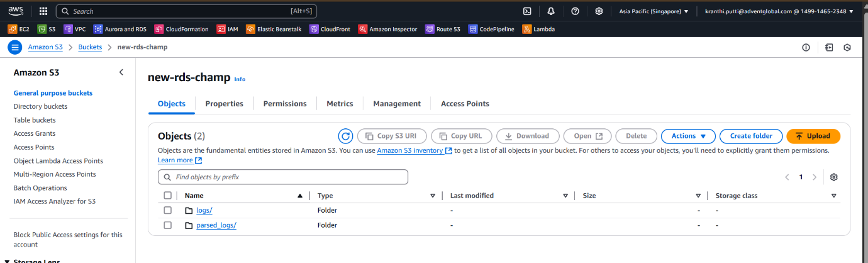The height and width of the screenshot is (263, 868).
Task: Launch the CloudShell icon in the header
Action: 528,11
